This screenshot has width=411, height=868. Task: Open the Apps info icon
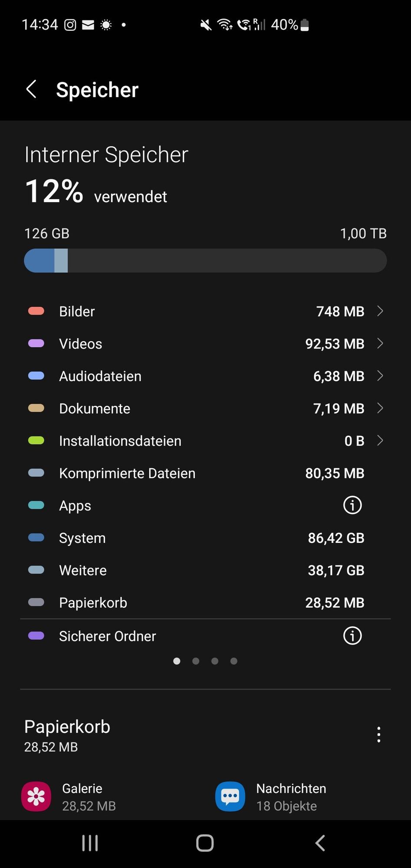pyautogui.click(x=352, y=505)
